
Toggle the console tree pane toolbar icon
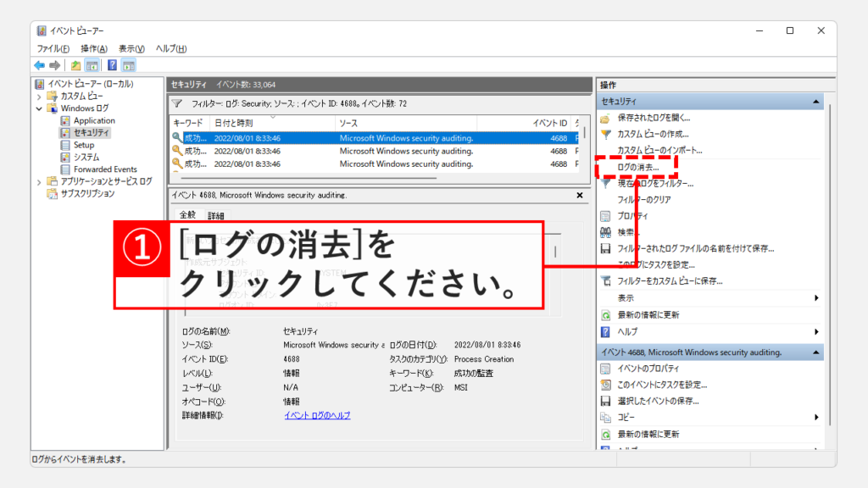coord(92,65)
